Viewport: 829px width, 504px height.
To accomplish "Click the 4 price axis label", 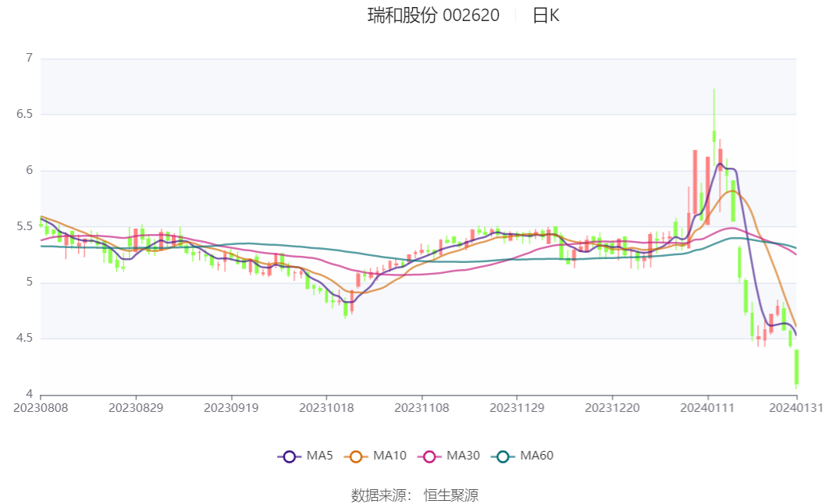I will coord(30,394).
